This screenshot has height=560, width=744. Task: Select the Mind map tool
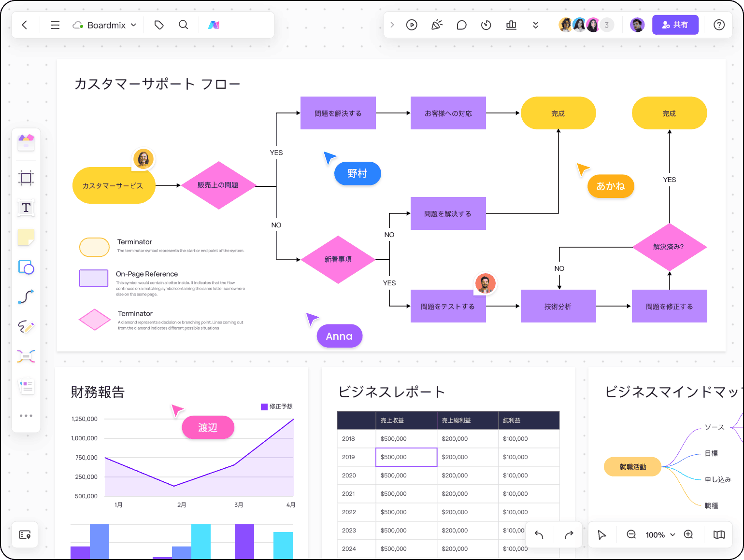[26, 356]
